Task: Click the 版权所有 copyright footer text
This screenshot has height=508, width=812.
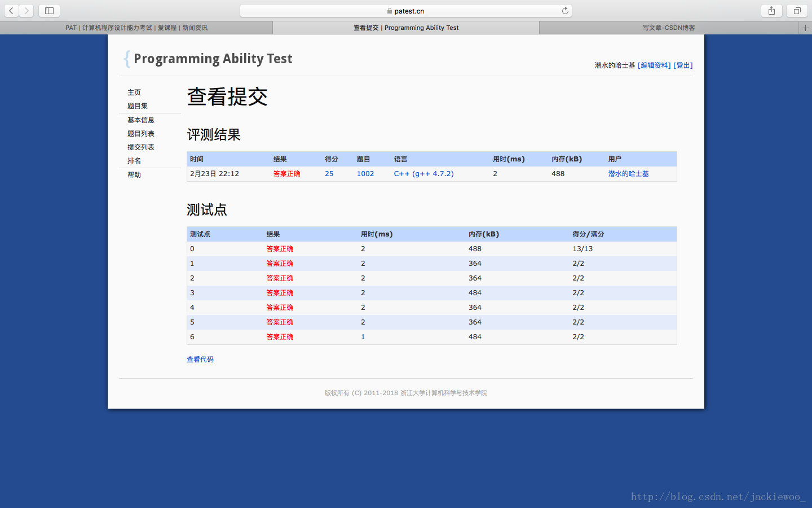Action: [406, 393]
